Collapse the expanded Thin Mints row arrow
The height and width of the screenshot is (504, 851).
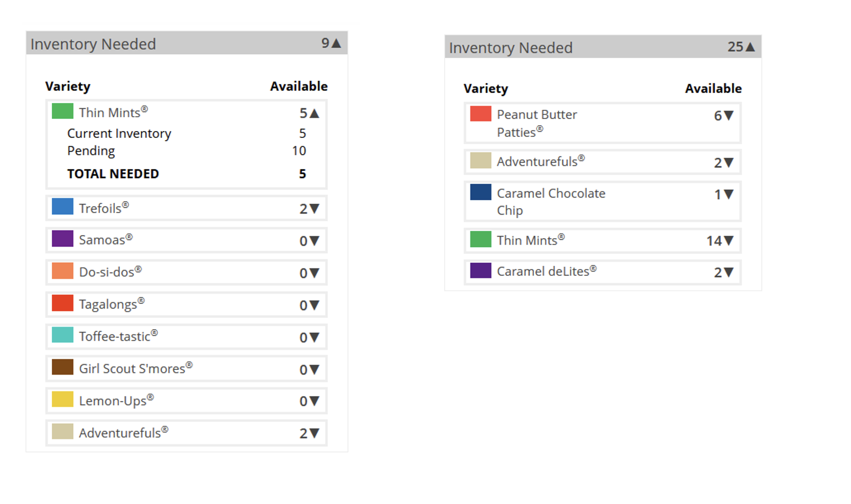[x=314, y=113]
